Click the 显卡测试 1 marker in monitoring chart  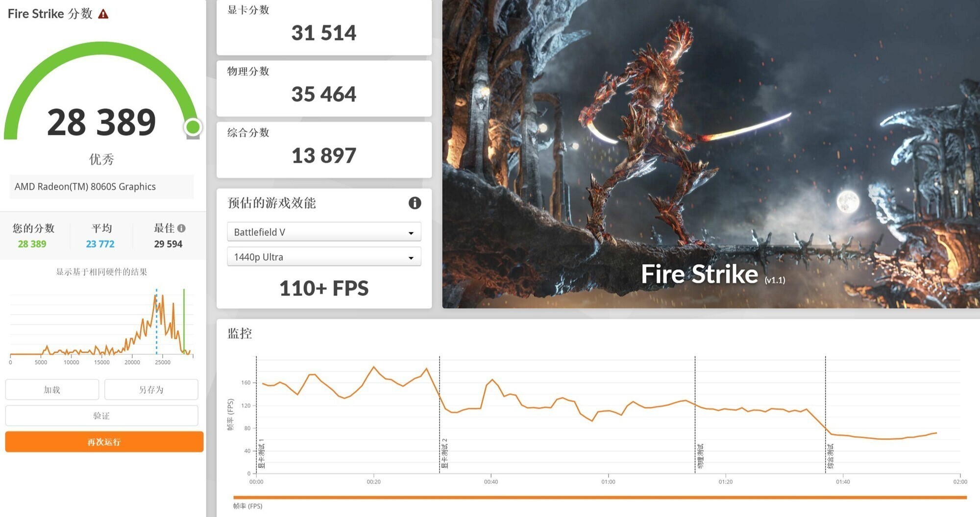click(261, 453)
